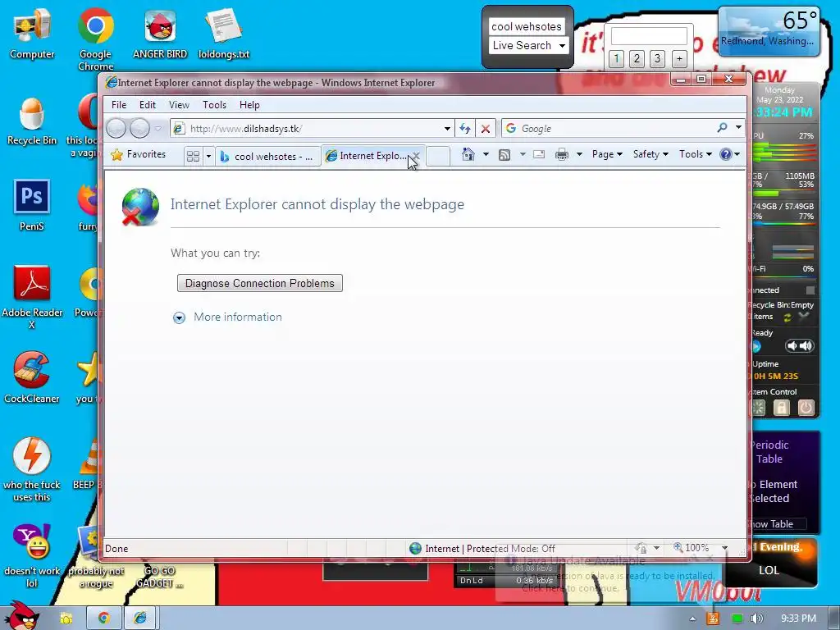Open the Internet Explorer taskbar button
Screen dimensions: 840x630
[x=140, y=619]
